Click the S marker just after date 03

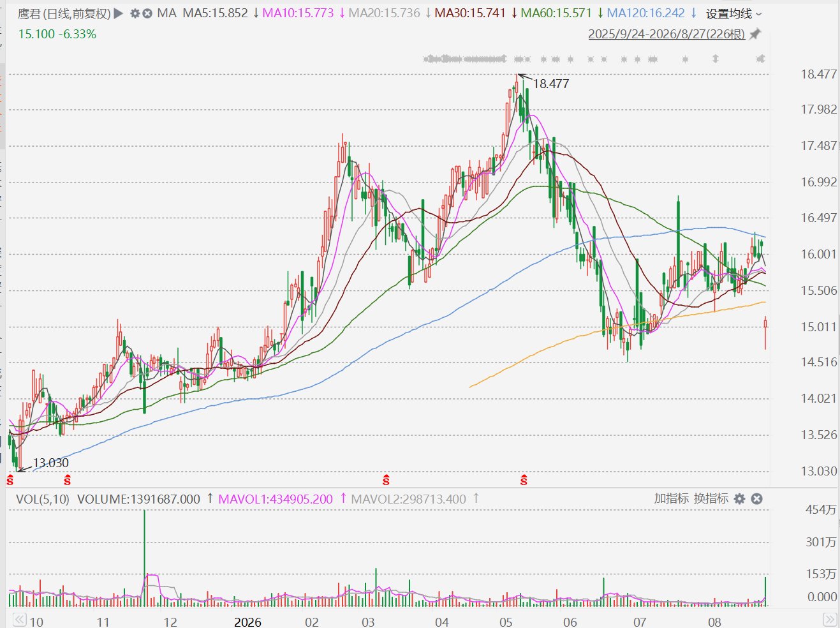click(386, 480)
